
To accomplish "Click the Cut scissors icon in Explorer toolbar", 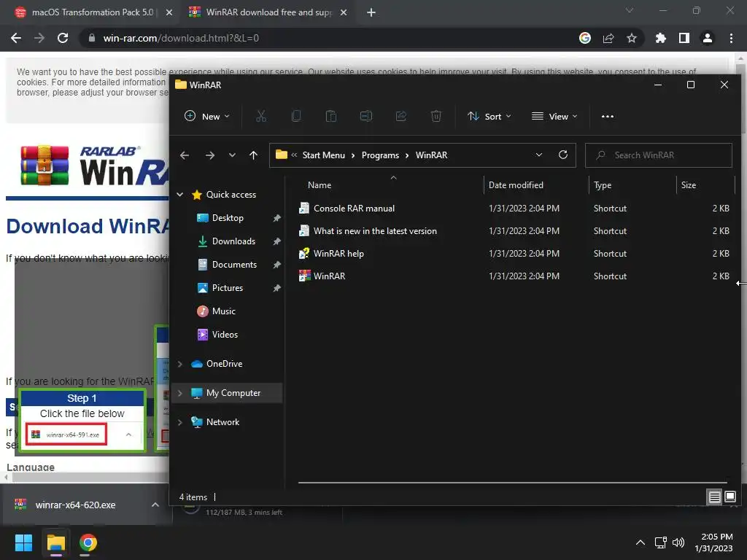I will point(261,116).
